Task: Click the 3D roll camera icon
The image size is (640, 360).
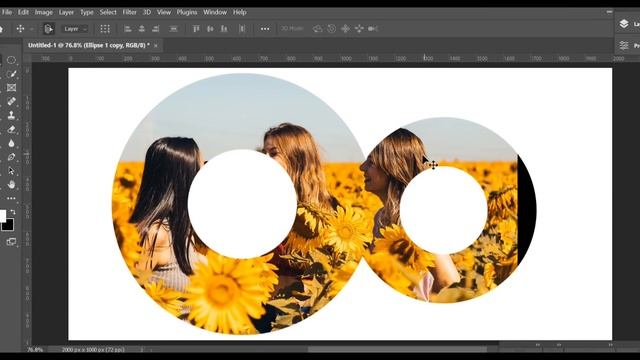Action: tap(331, 29)
